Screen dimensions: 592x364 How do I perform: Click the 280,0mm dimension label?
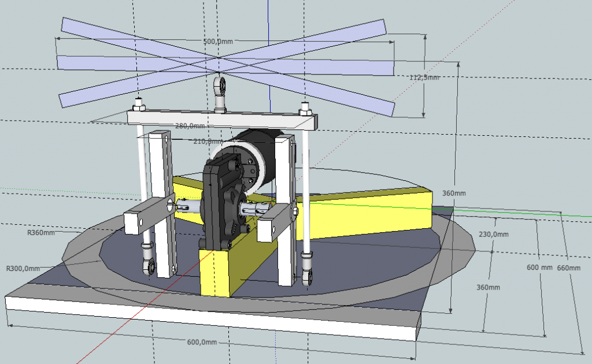pos(190,126)
